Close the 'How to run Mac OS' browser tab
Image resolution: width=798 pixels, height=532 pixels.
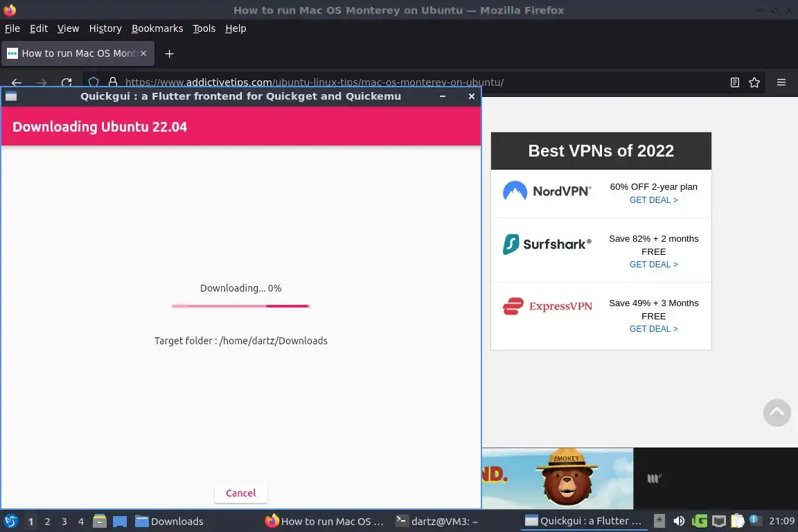click(x=143, y=53)
